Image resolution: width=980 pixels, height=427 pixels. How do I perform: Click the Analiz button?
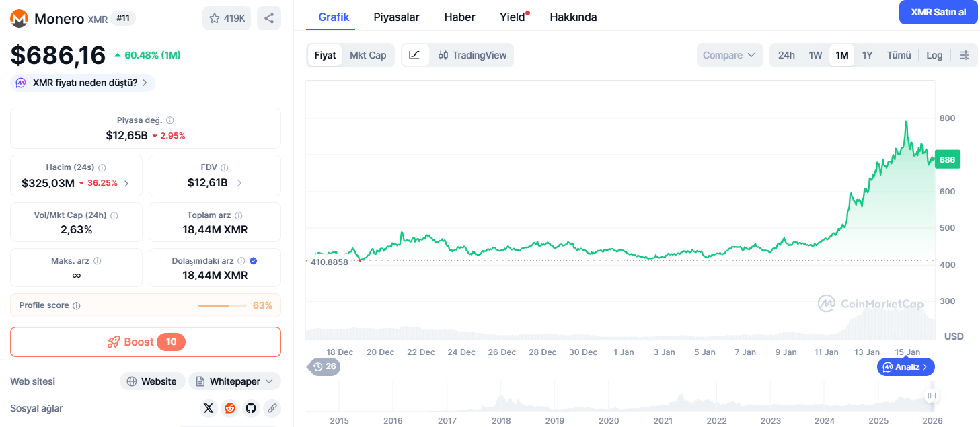click(x=905, y=366)
